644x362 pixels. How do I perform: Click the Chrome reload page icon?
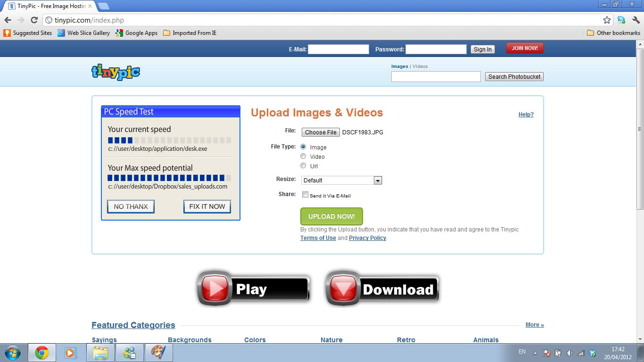click(x=34, y=20)
